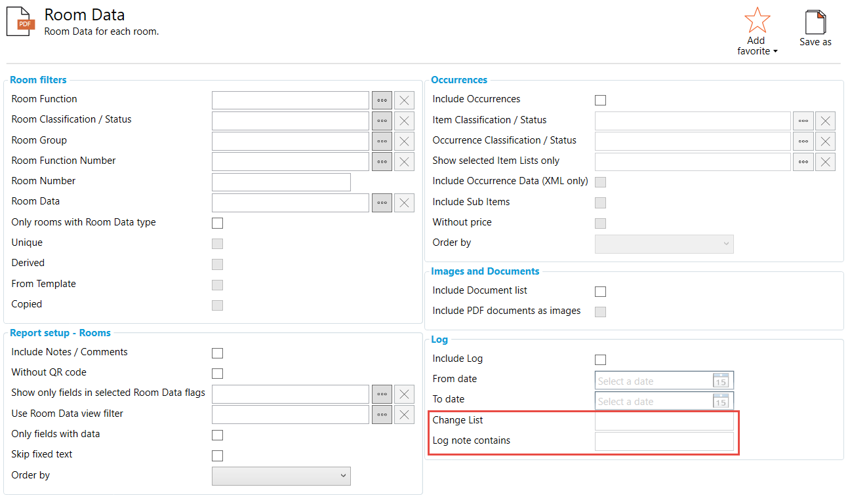The height and width of the screenshot is (504, 850).
Task: Open the Add favorite dropdown arrow
Action: point(775,52)
